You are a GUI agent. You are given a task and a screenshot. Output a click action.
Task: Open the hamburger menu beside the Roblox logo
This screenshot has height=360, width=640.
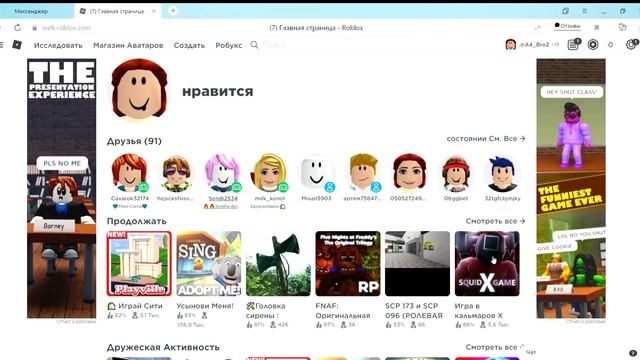click(2, 45)
